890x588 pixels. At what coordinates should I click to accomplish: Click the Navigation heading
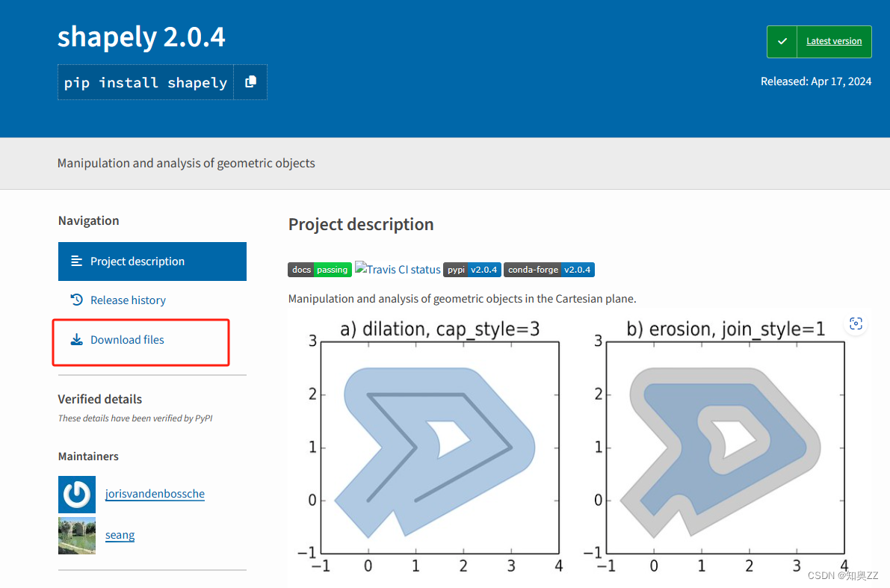pos(88,221)
